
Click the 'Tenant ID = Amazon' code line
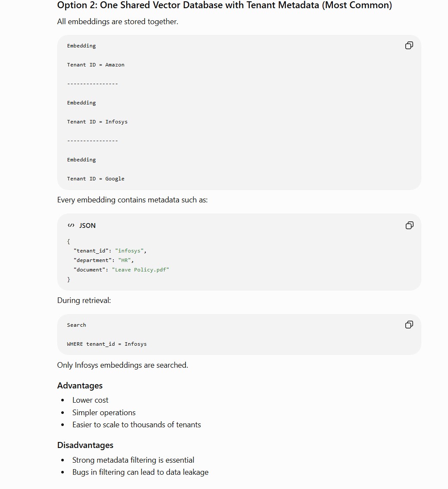coord(96,65)
